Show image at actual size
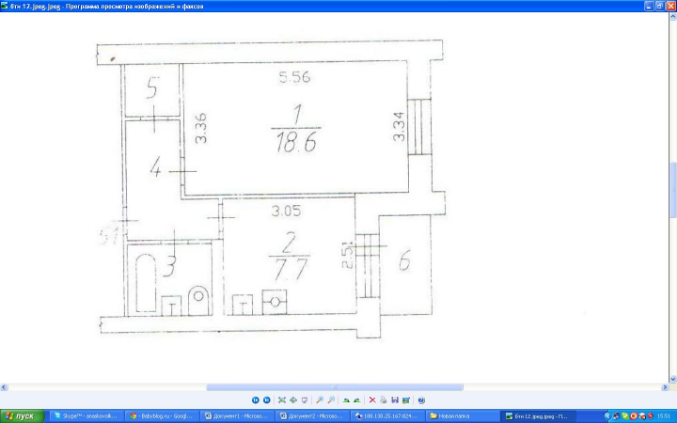The width and height of the screenshot is (677, 423). pos(293,398)
